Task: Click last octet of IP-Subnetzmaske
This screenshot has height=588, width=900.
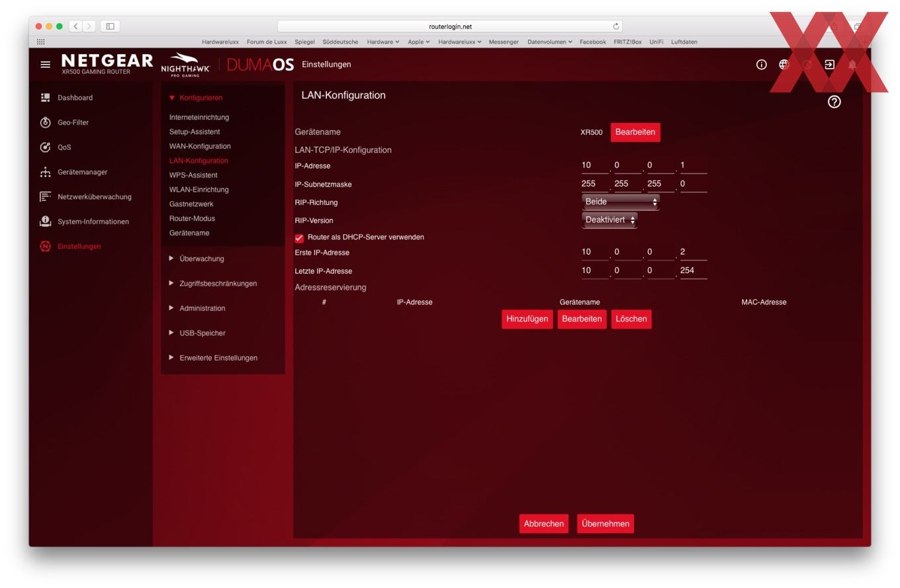Action: point(693,185)
